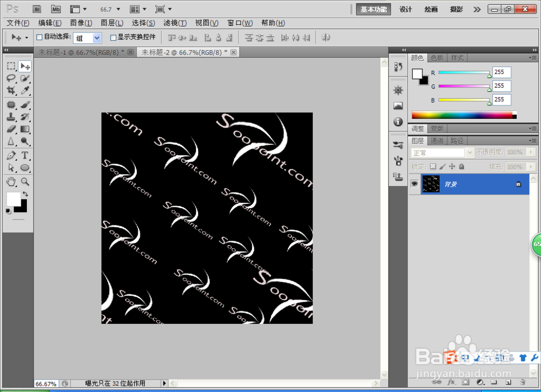The image size is (541, 392).
Task: Select the 设计 workspace button
Action: [x=405, y=9]
